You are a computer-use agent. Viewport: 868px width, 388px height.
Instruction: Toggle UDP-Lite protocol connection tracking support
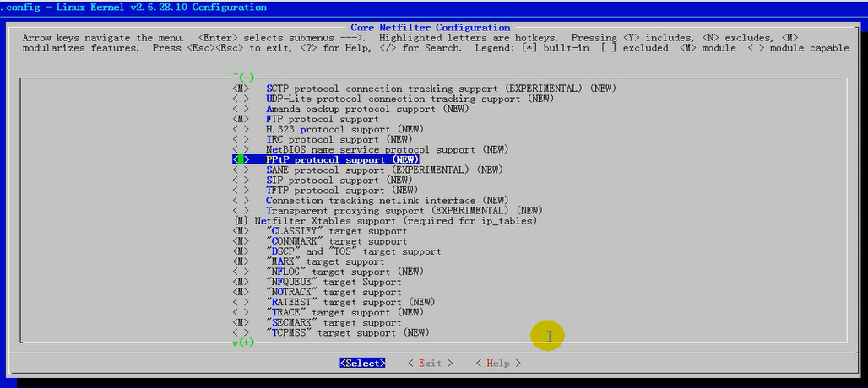tap(393, 99)
